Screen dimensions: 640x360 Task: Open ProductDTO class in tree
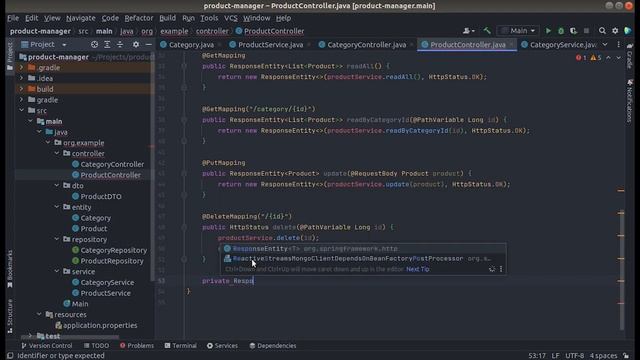pos(101,196)
